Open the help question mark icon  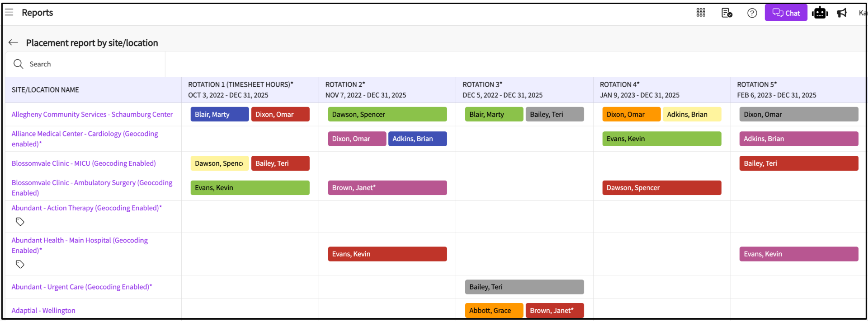pos(752,13)
